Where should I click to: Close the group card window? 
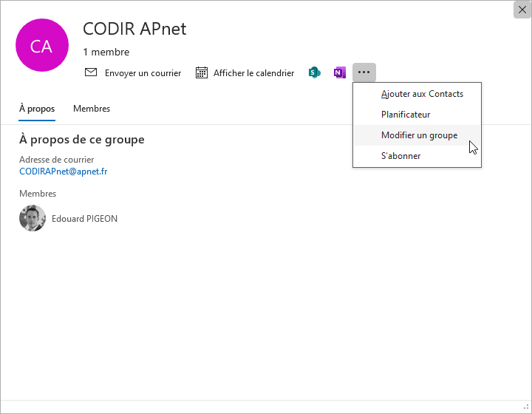(522, 10)
